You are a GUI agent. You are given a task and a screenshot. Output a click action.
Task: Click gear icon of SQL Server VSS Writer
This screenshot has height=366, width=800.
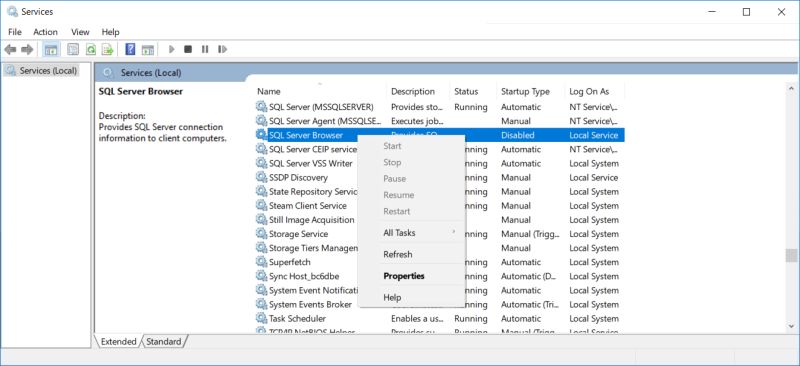pos(261,163)
